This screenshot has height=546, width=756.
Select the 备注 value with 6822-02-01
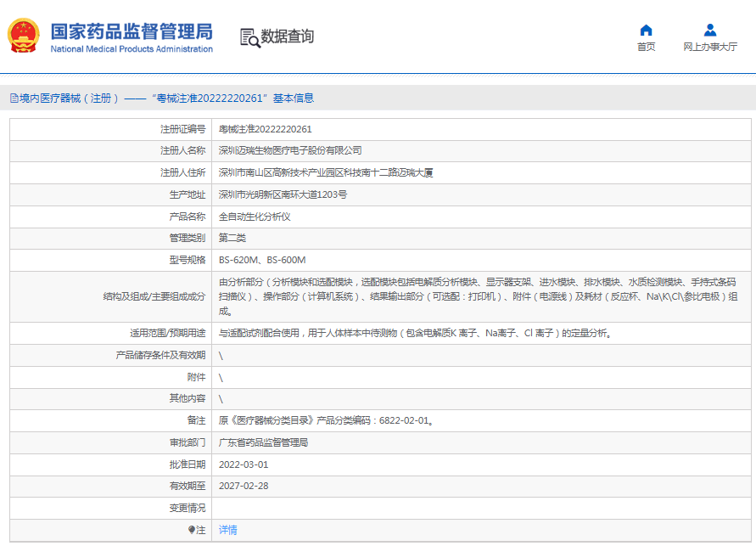point(327,420)
